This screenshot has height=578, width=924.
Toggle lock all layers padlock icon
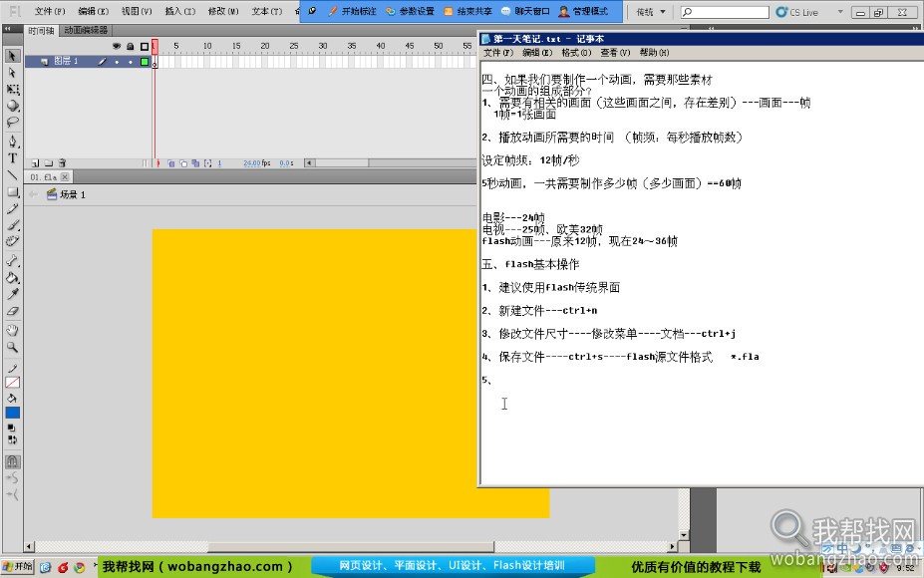[131, 46]
